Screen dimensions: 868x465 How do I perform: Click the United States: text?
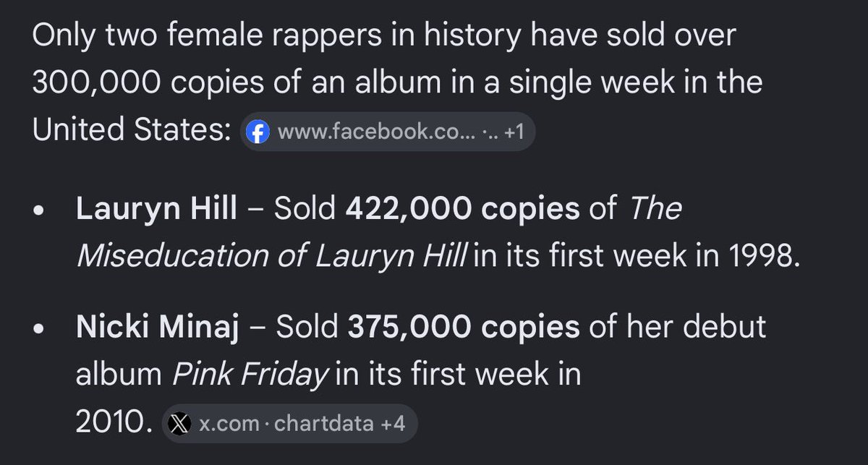131,132
